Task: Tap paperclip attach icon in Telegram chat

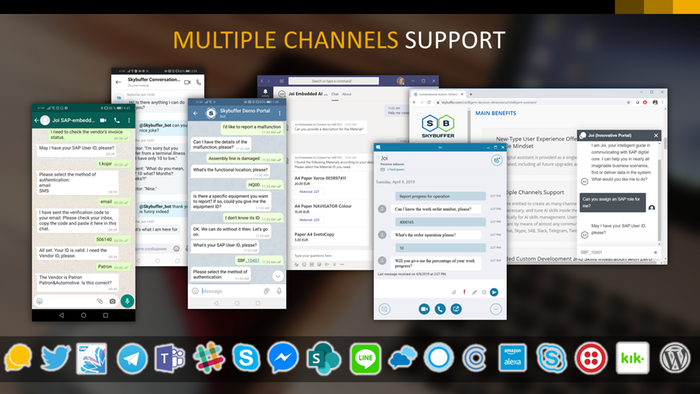Action: pyautogui.click(x=267, y=291)
